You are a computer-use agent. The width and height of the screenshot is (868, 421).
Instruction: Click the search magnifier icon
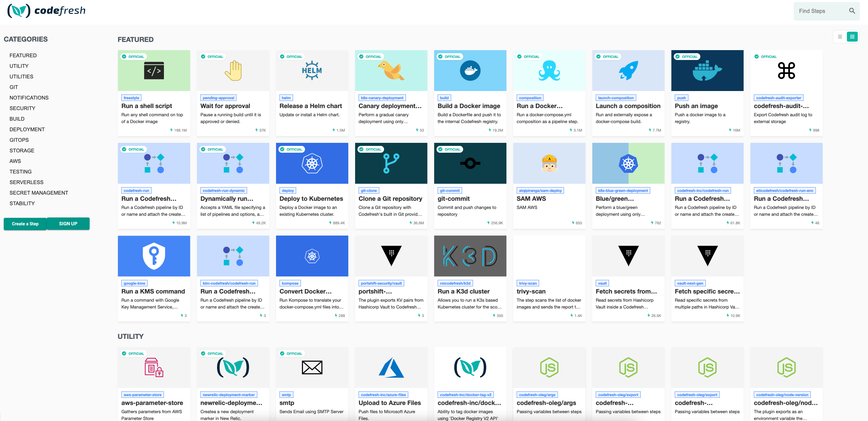point(852,11)
